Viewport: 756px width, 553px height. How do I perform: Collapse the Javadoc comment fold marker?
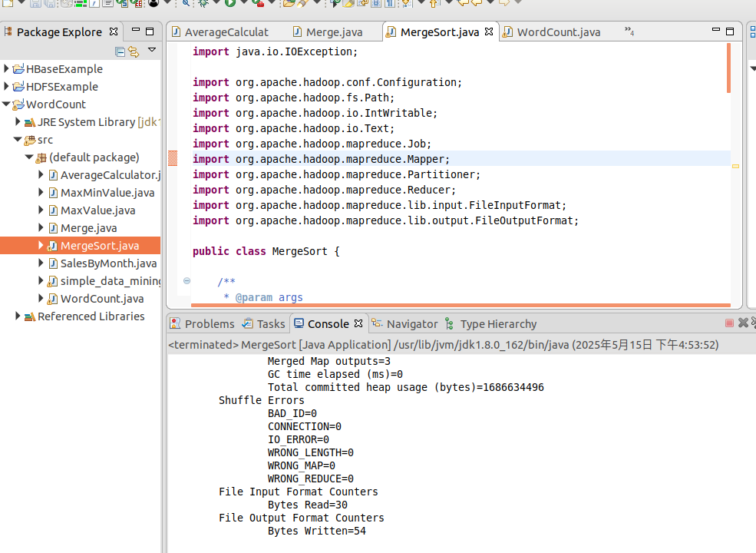click(187, 282)
